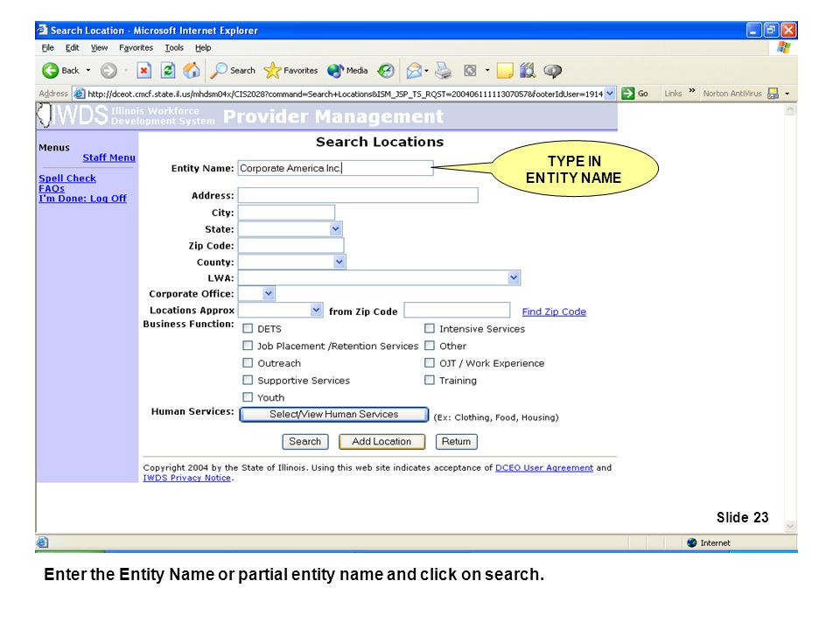The image size is (840, 630).
Task: Open the Spell Check link
Action: coord(67,178)
